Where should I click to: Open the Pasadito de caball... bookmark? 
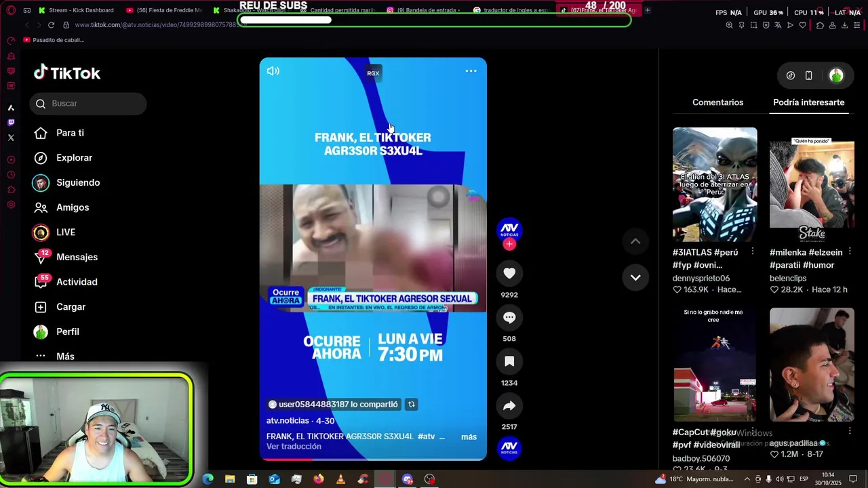(x=54, y=40)
